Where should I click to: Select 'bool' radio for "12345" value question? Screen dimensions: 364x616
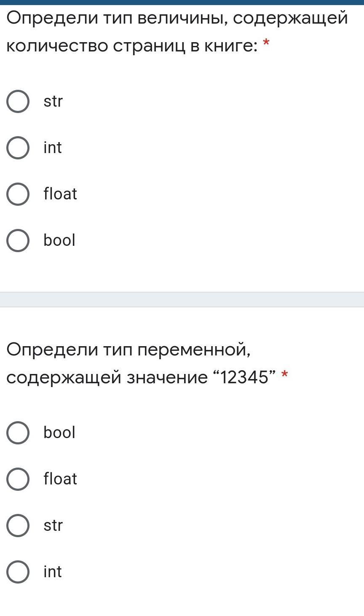click(x=18, y=433)
